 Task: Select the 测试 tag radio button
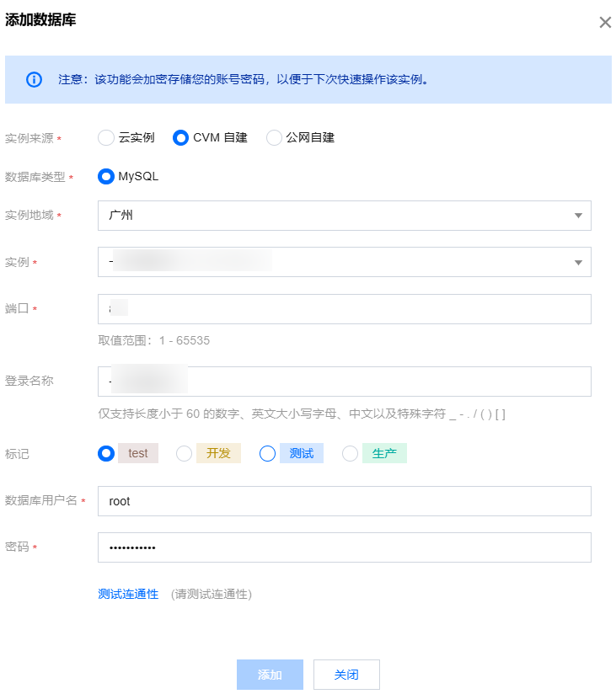click(268, 453)
